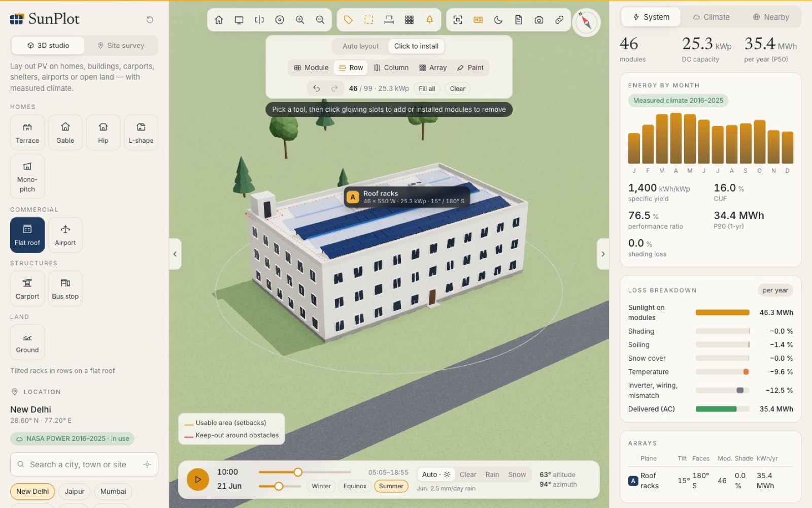Select the Array placement tool

tap(433, 68)
